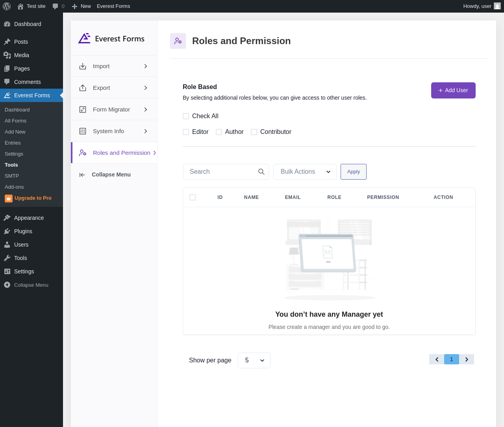Click the System Info icon

(x=83, y=131)
